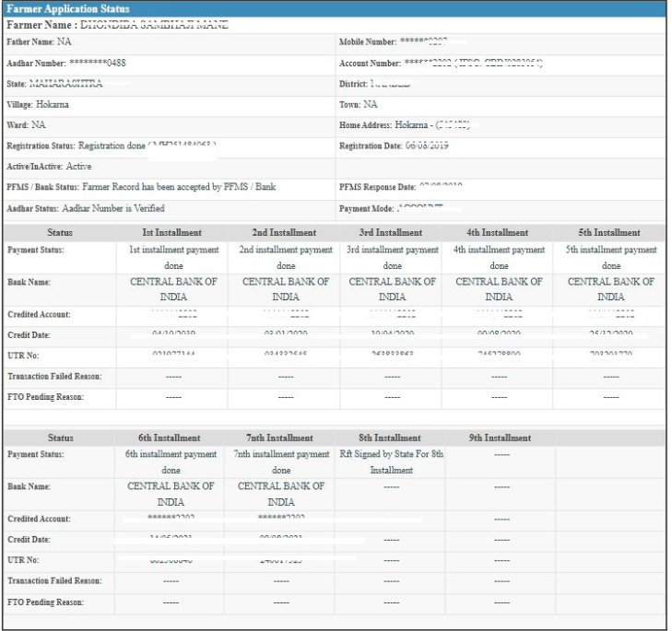672x631 pixels.
Task: Click the 5th Installment column header
Action: 609,233
